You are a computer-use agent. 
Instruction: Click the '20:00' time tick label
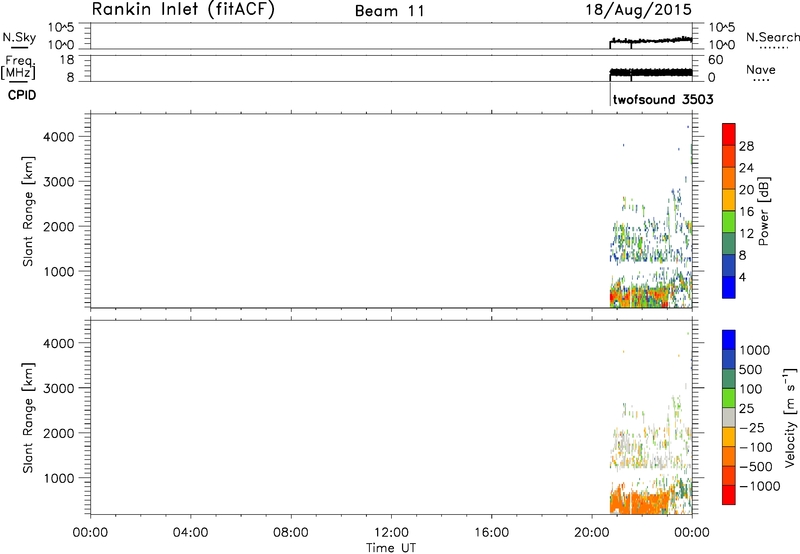(x=592, y=533)
